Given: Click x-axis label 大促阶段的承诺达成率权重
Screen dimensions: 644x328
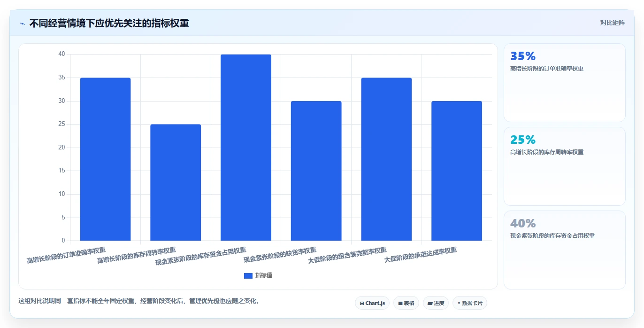Looking at the screenshot, I should 421,255.
